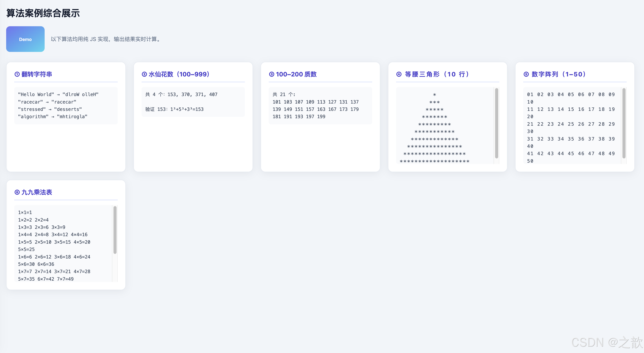Click the line 5×7=35 6×7=42 7×7=49

pyautogui.click(x=46, y=279)
